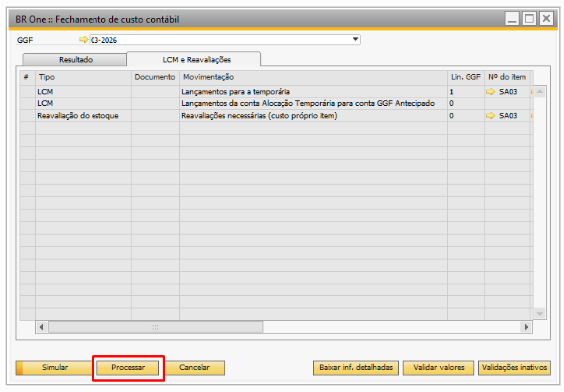Open the SA03 link arrow in the Reavaliação do estoque row
Viewport: 564px width, 392px height.
(490, 116)
